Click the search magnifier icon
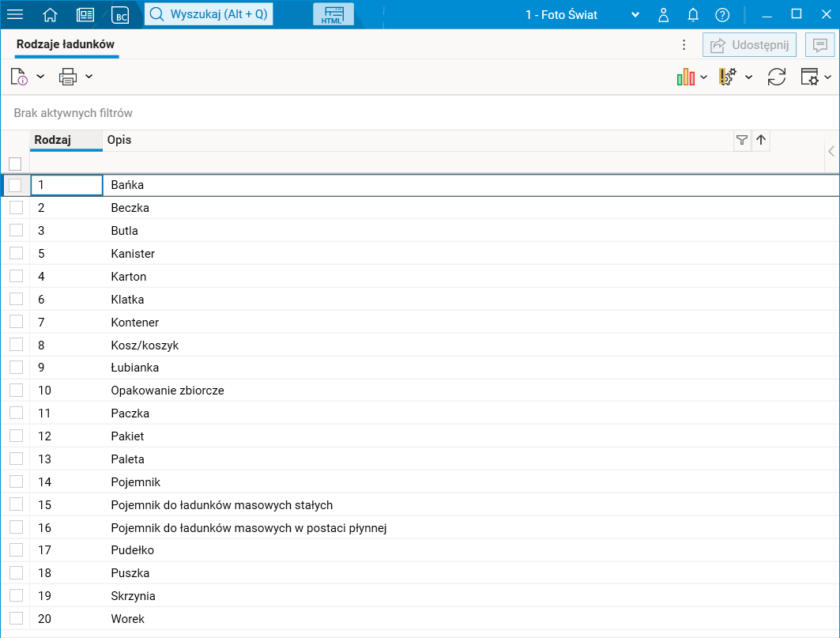 pyautogui.click(x=156, y=14)
